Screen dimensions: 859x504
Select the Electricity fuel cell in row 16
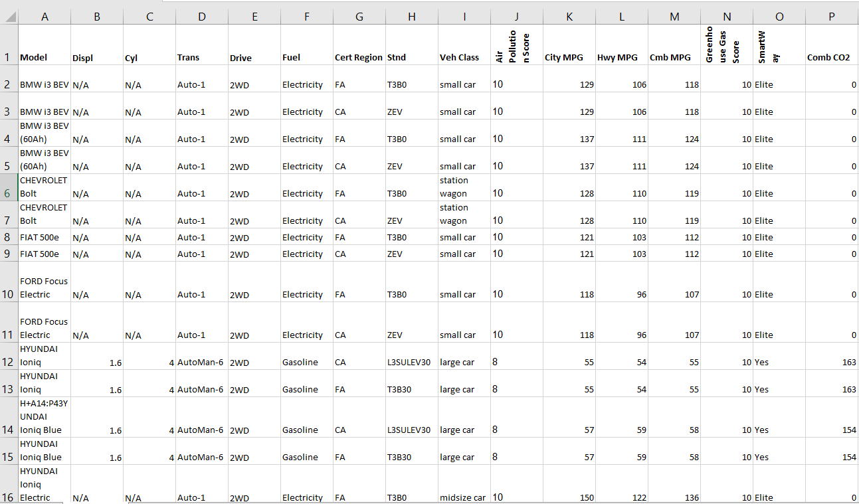306,497
